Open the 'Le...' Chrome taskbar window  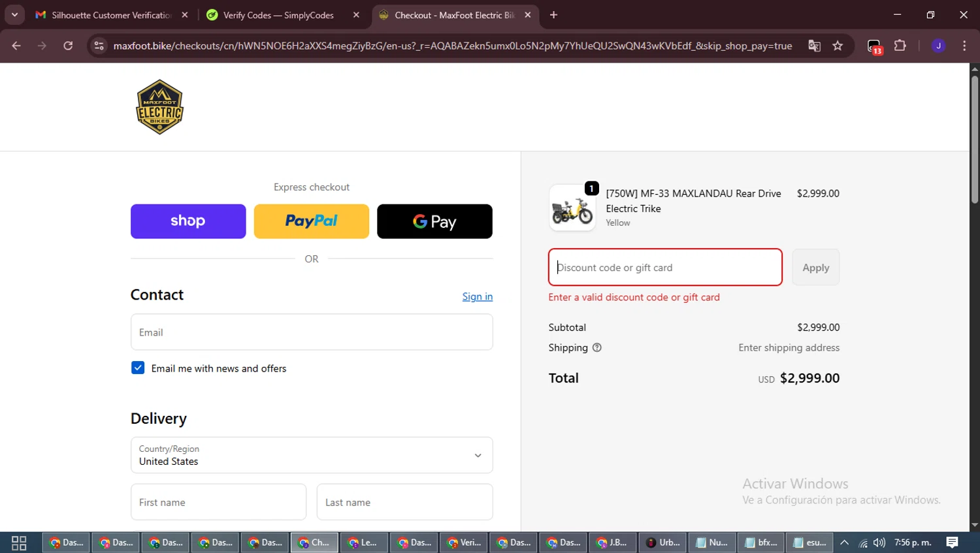point(364,543)
